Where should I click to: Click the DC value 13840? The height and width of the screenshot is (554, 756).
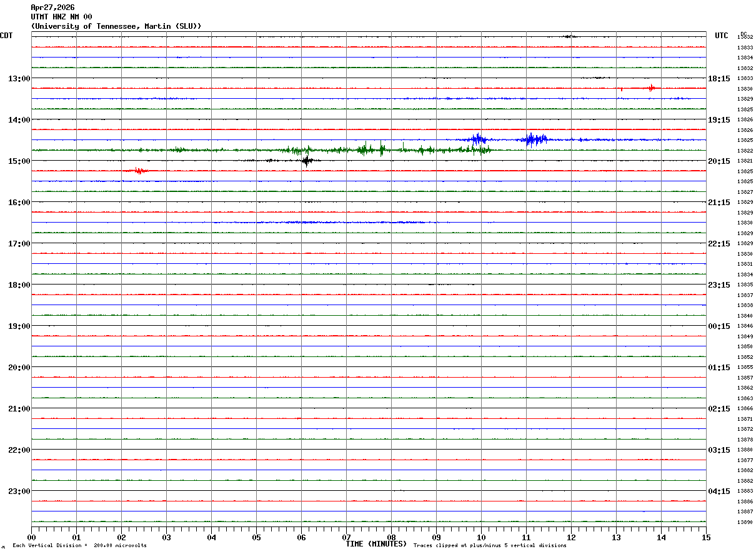click(x=745, y=316)
